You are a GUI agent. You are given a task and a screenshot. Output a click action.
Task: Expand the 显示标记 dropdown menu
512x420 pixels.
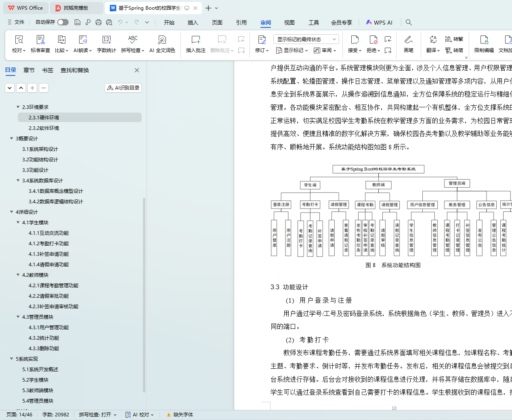point(292,50)
